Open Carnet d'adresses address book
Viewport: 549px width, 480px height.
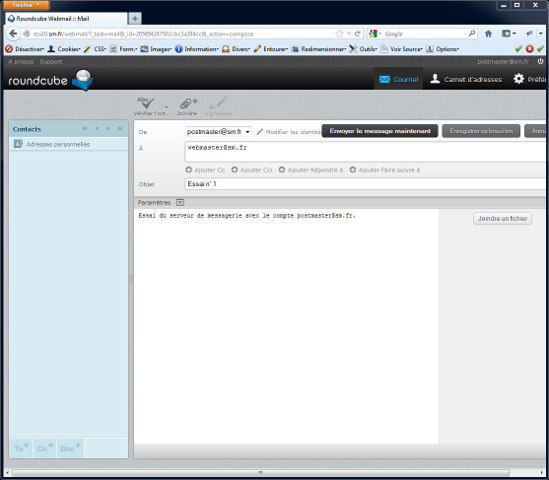[466, 79]
